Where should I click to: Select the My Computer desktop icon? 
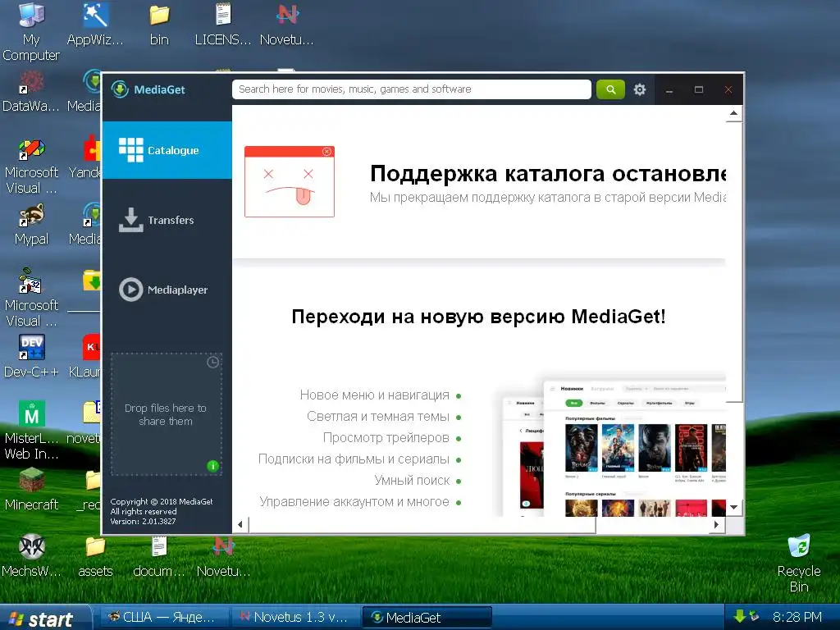click(x=31, y=32)
